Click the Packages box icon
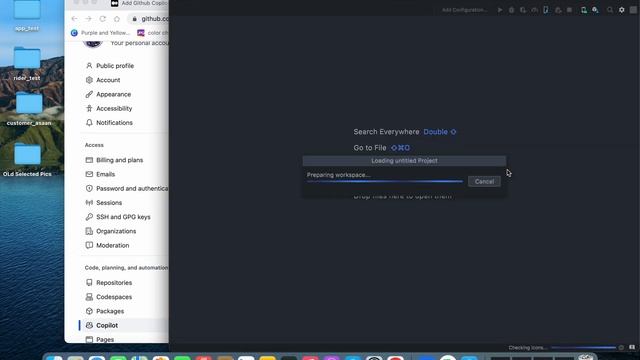The image size is (640, 360). [89, 311]
